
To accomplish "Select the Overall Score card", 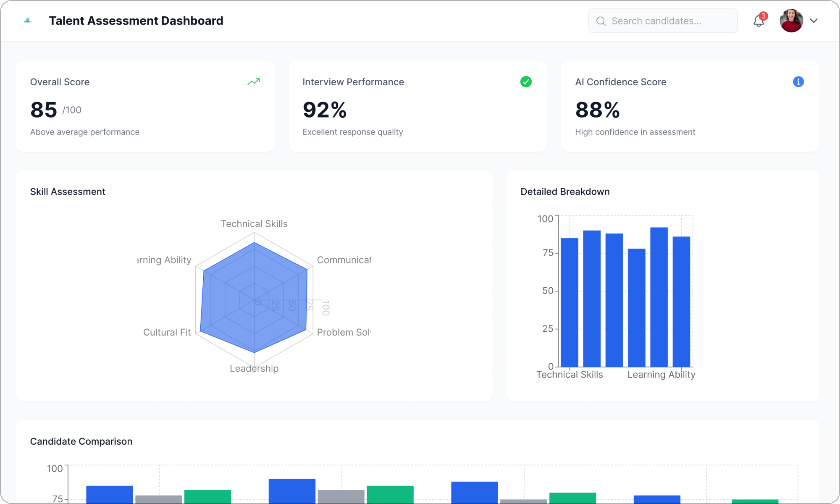I will 145,106.
